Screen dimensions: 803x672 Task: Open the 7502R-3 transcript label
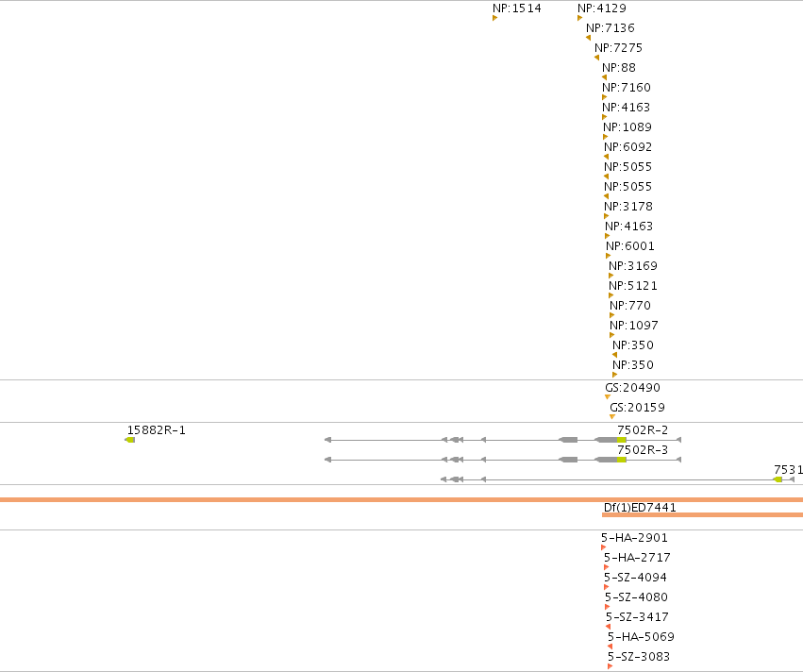point(643,449)
